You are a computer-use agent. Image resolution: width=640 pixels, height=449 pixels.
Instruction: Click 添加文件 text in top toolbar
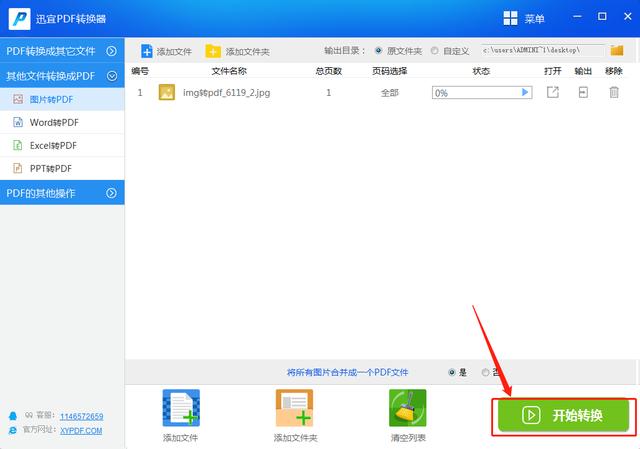point(174,52)
